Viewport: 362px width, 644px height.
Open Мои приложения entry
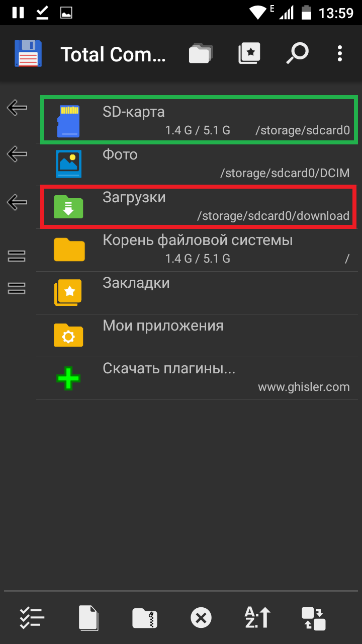click(x=199, y=336)
